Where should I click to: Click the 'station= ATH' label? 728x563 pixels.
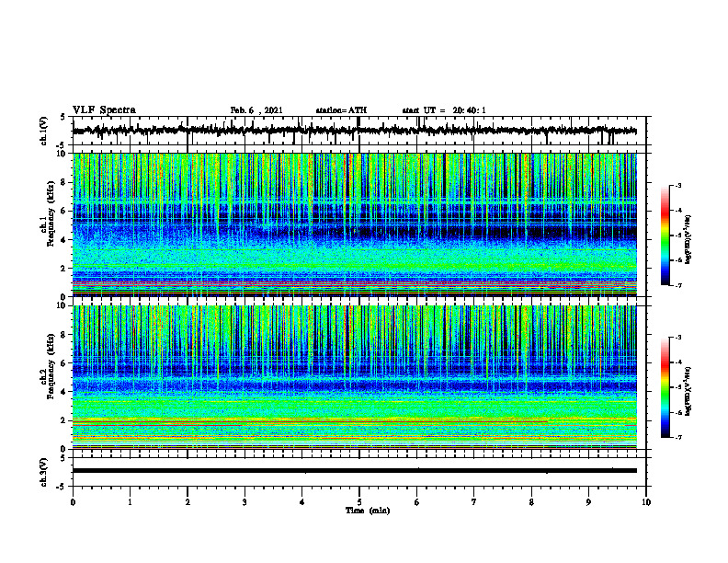(x=341, y=110)
